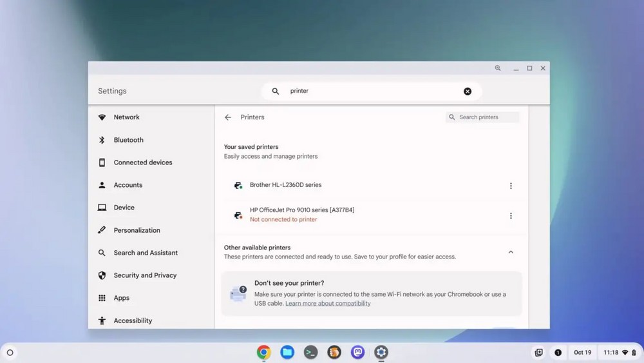644x363 pixels.
Task: Click the back arrow beside Printers
Action: click(x=228, y=117)
